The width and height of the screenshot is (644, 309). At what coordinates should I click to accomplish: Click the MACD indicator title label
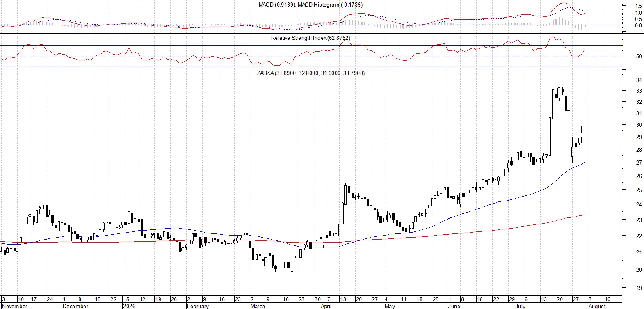point(311,5)
